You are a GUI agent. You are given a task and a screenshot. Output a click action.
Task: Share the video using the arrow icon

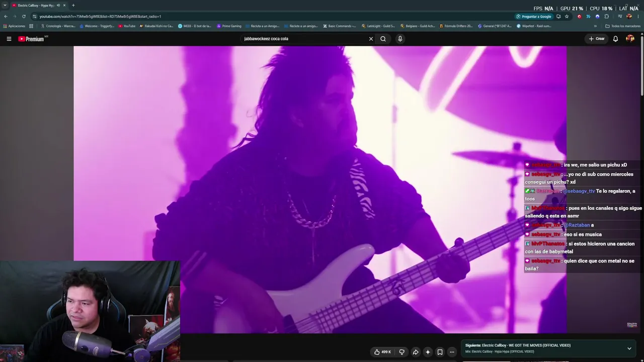pyautogui.click(x=416, y=352)
